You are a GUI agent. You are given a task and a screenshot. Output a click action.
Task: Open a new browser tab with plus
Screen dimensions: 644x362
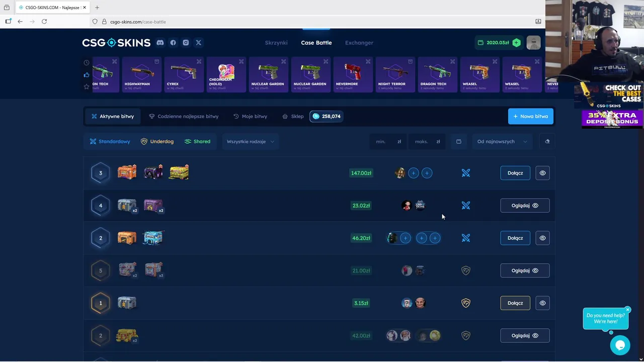(97, 8)
